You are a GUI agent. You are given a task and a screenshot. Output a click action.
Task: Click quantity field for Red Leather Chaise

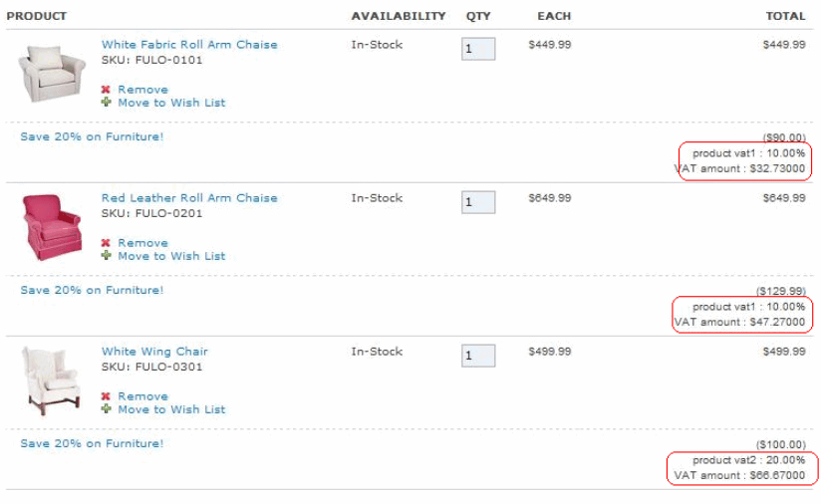(x=478, y=202)
